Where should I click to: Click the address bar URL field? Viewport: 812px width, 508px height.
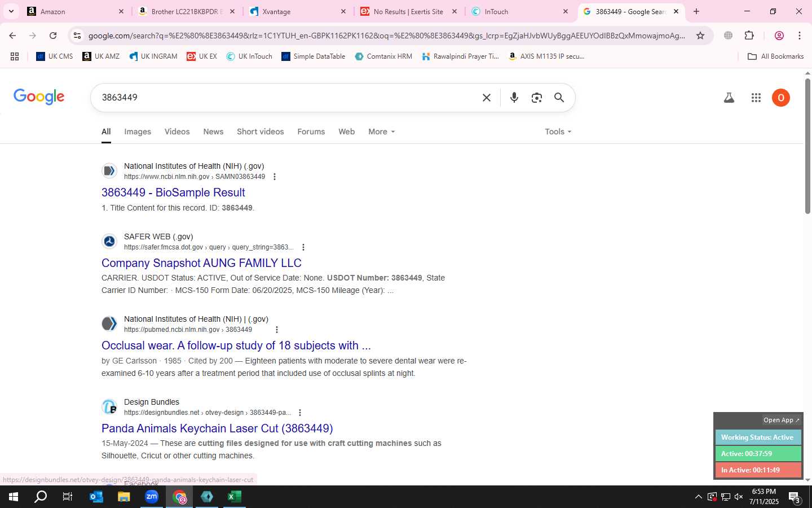(387, 36)
